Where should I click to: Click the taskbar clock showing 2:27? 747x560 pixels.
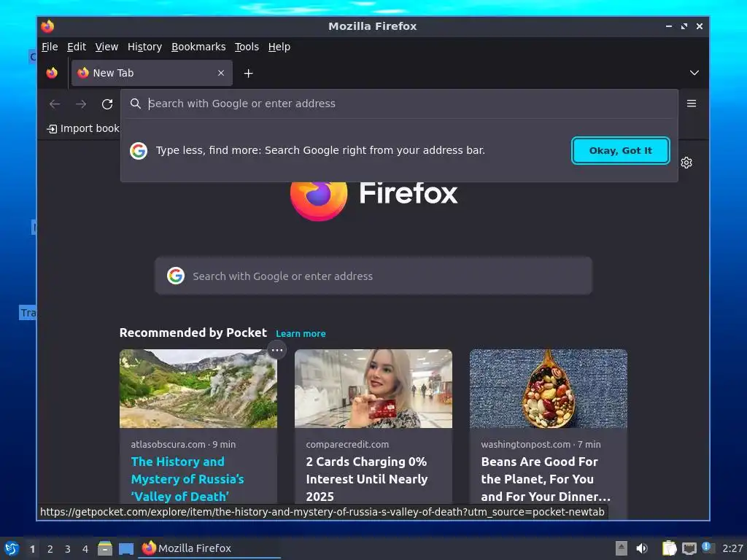pyautogui.click(x=732, y=548)
